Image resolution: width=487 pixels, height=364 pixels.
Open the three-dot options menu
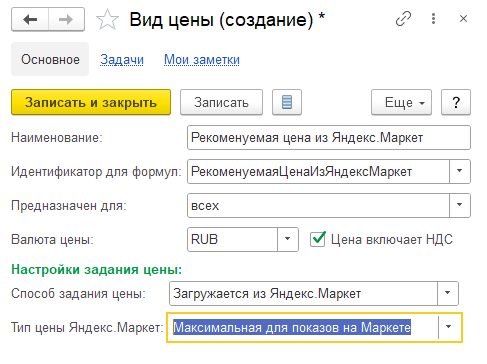click(433, 19)
